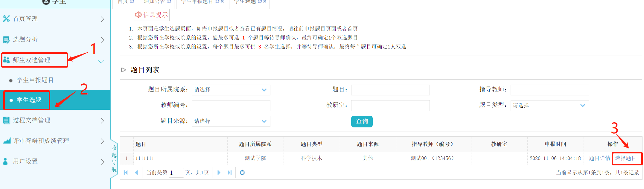Open the 题目所属院系 dropdown
Screen dimensions: 644x189
point(231,90)
